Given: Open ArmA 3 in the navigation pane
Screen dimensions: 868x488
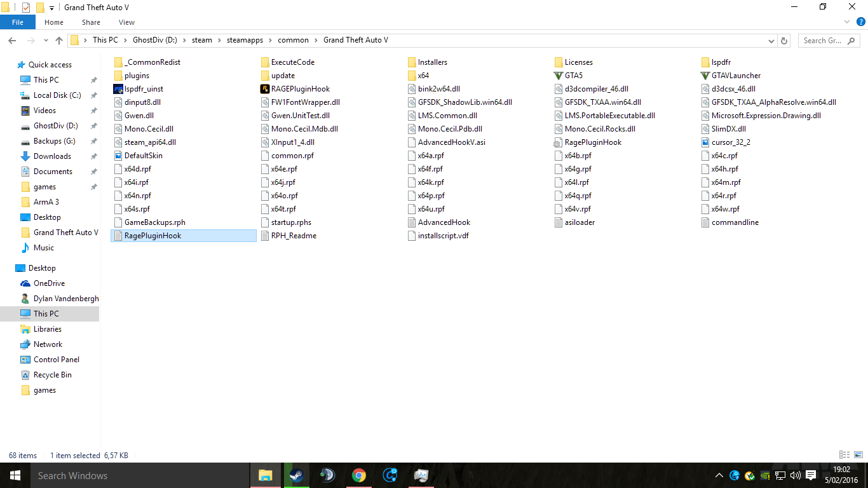Looking at the screenshot, I should [46, 202].
